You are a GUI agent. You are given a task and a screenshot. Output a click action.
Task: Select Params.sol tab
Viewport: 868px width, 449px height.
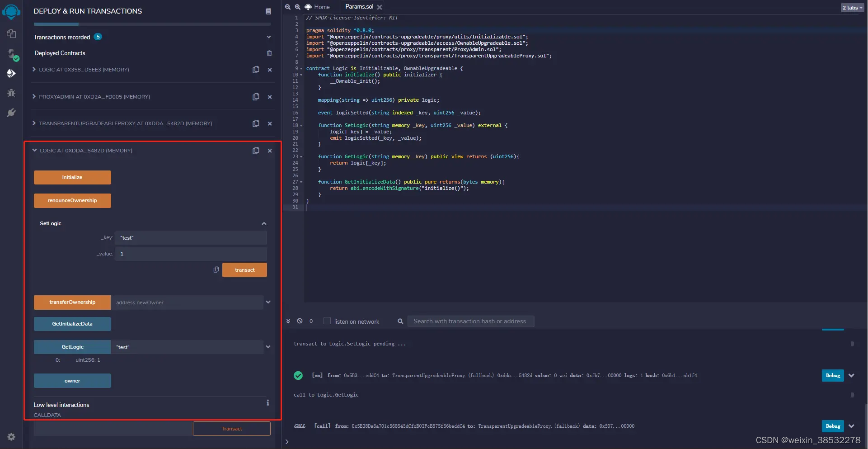(359, 7)
